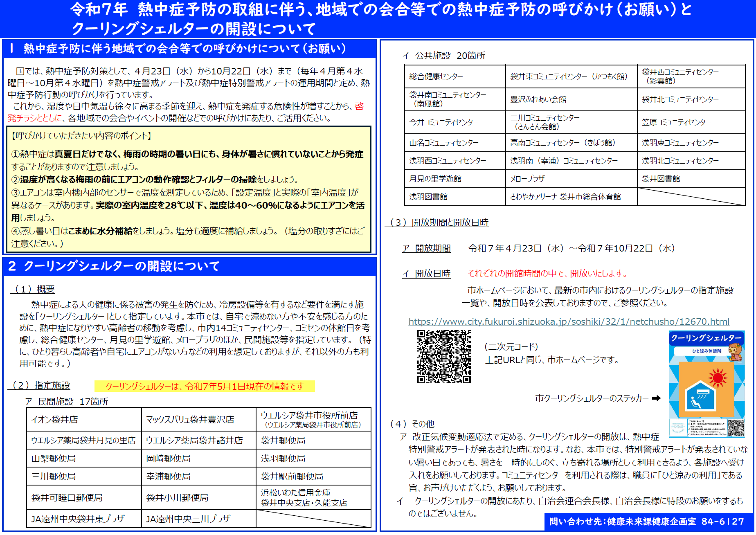Select the 袋井西コミュニティセンター（彩雲館） cell
Image resolution: width=756 pixels, height=535 pixels.
691,76
